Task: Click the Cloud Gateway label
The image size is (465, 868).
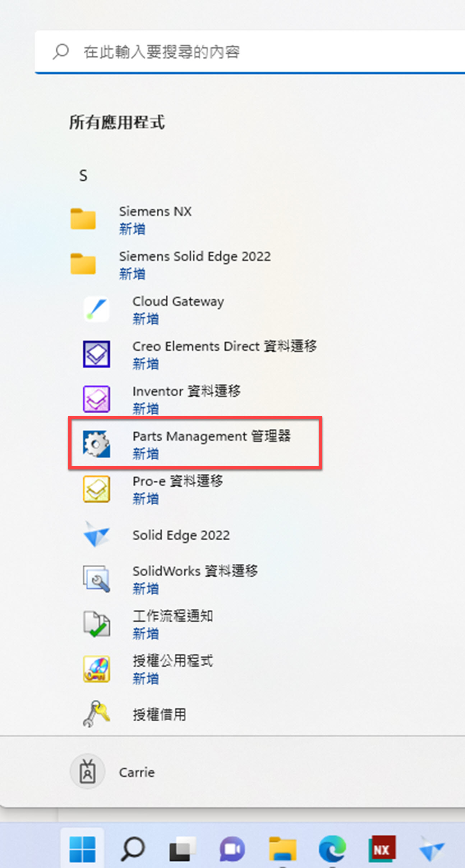Action: (178, 302)
